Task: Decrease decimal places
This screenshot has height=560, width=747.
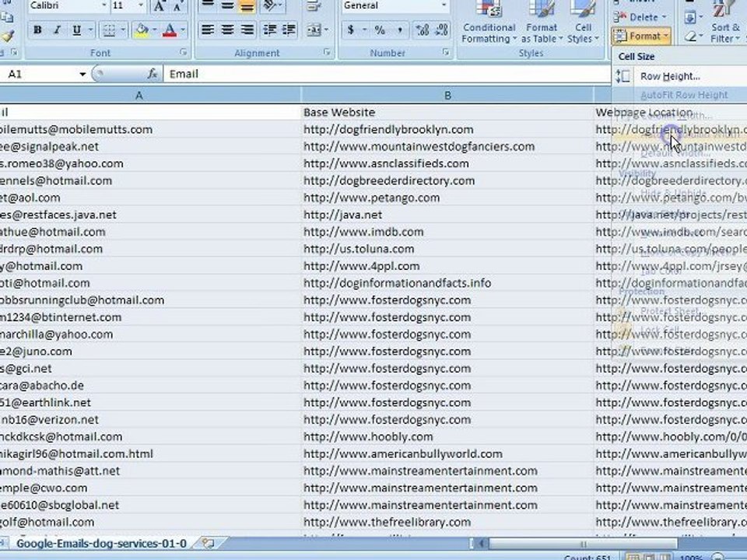Action: 442,30
